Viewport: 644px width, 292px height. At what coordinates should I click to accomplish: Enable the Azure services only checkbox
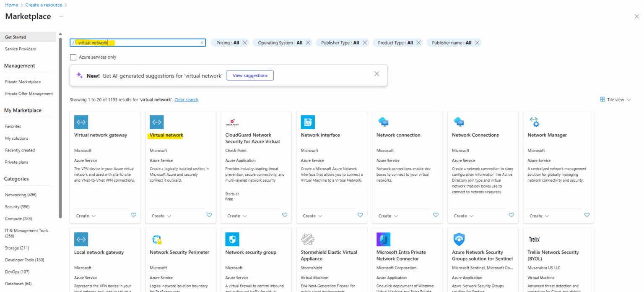pos(73,57)
